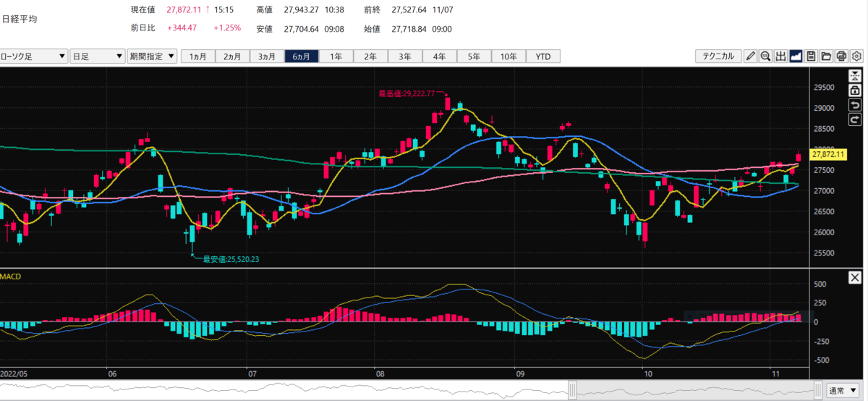Click the 現在値 27,872.11 value
Viewport: 868px width, 401px height.
click(184, 10)
